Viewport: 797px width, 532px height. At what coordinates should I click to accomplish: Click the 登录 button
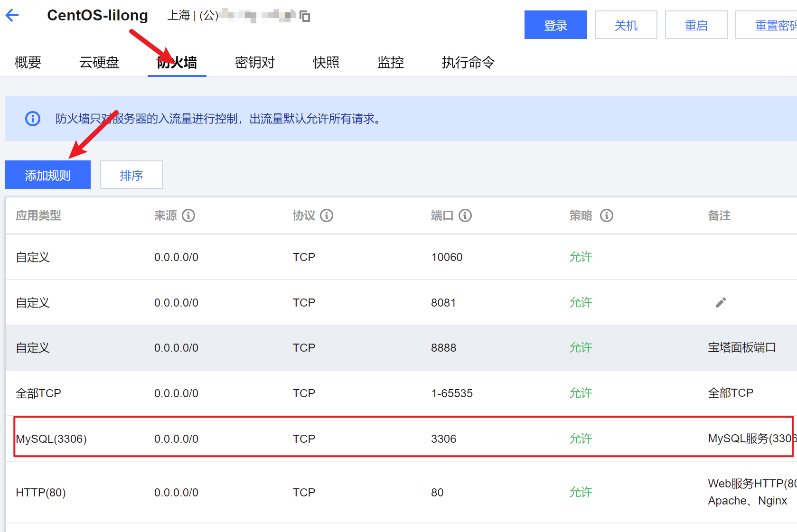point(556,25)
